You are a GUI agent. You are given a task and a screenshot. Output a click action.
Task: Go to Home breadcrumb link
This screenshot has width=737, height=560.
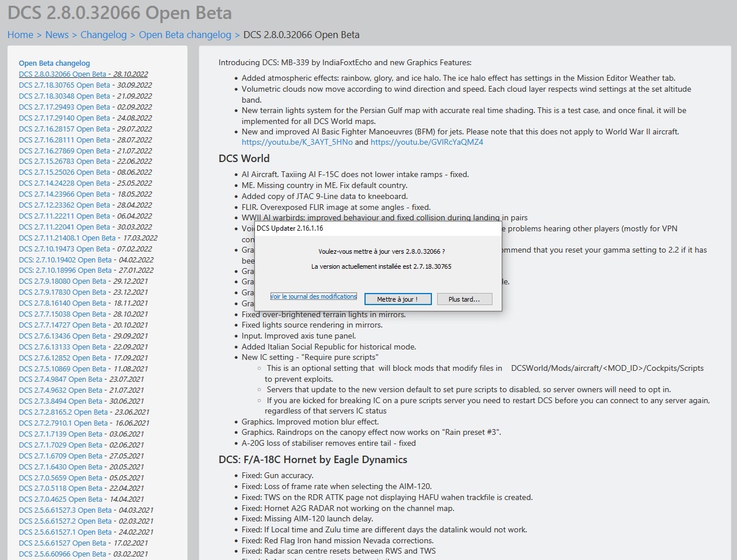pyautogui.click(x=20, y=35)
